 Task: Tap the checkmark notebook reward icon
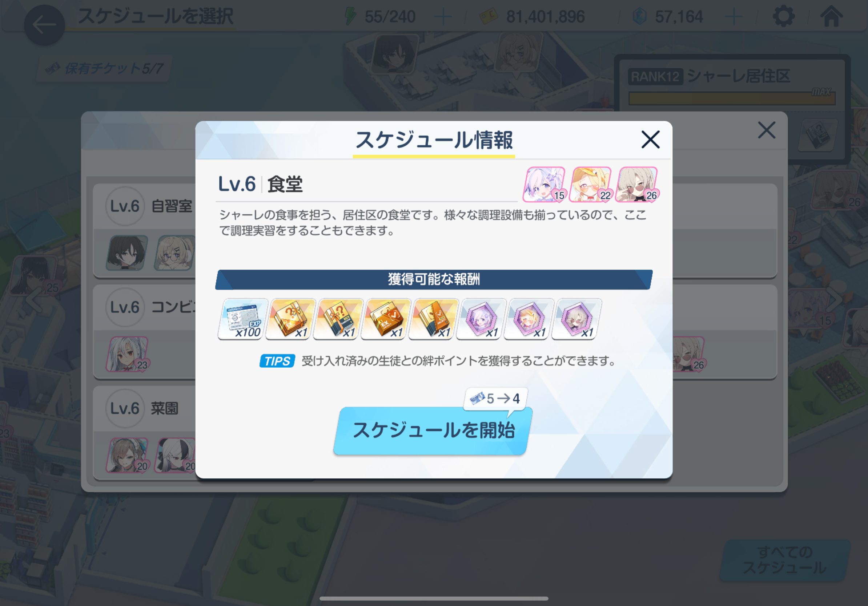[433, 319]
